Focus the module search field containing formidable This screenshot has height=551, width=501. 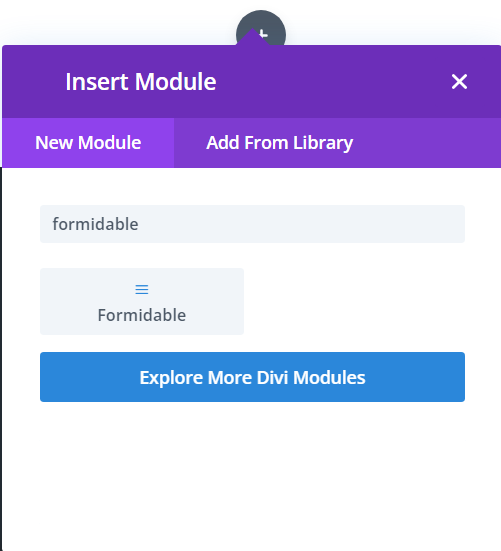tap(252, 224)
